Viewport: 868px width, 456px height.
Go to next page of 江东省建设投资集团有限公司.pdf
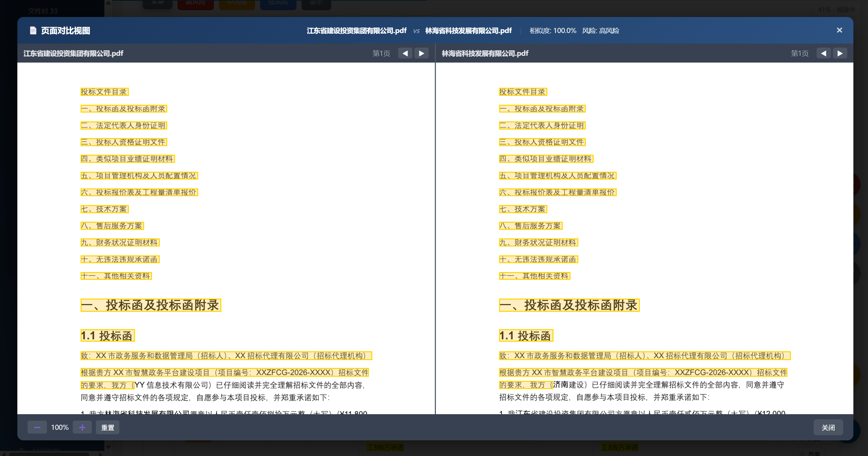click(x=421, y=53)
